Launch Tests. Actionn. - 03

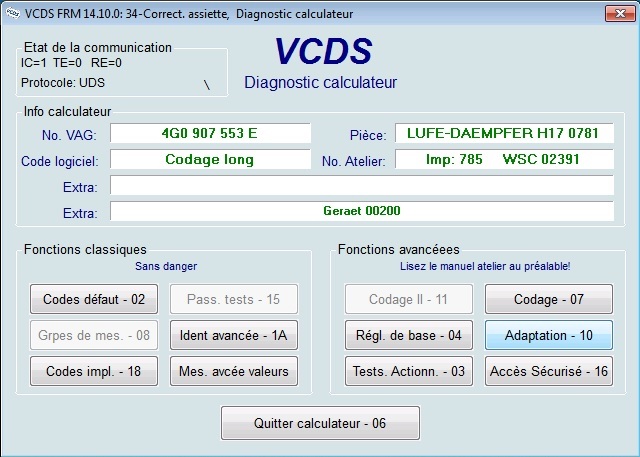(408, 371)
